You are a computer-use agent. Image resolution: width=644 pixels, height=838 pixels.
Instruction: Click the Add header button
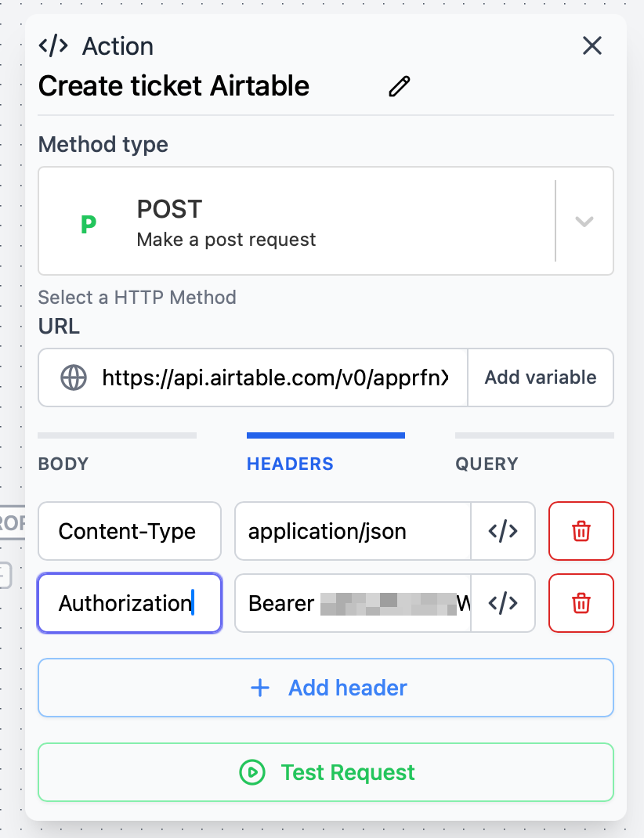pos(326,688)
